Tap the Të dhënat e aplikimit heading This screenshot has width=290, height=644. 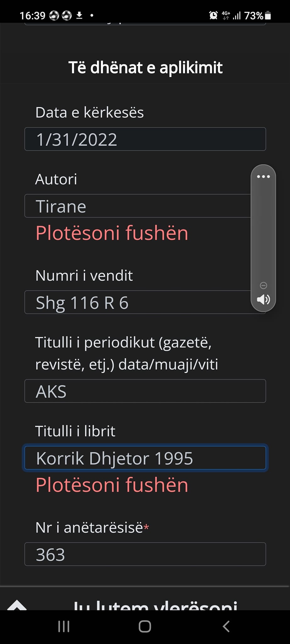coord(145,68)
